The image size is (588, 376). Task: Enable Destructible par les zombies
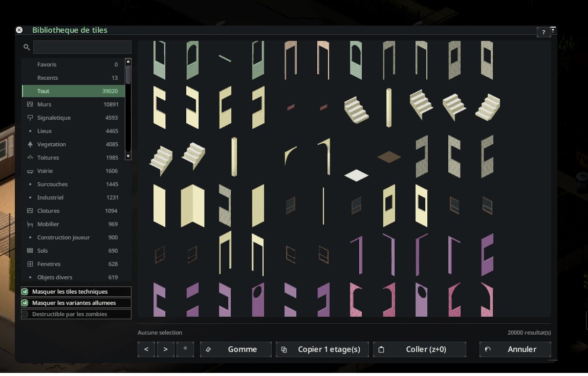[x=76, y=314]
